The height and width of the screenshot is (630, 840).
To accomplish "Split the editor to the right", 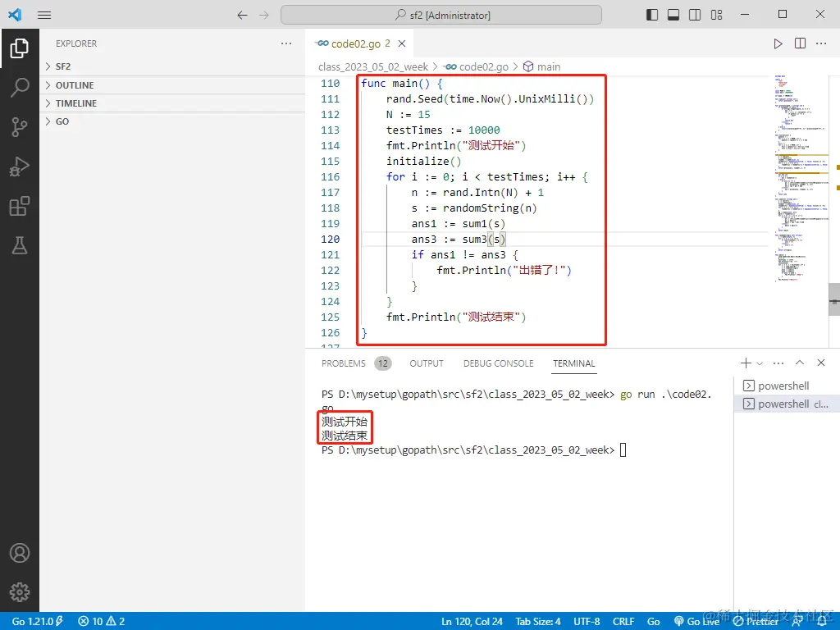I will (800, 43).
